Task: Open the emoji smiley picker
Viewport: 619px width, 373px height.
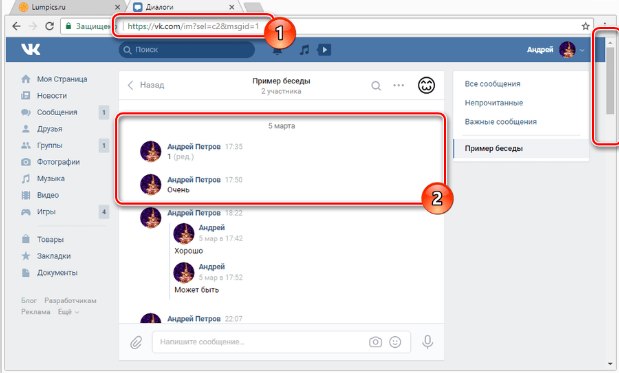Action: click(395, 342)
